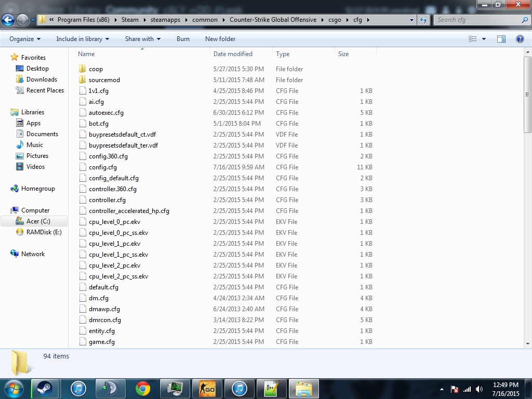Viewport: 532px width, 399px height.
Task: Expand the arrow after csgo in breadcrumb
Action: click(x=347, y=20)
